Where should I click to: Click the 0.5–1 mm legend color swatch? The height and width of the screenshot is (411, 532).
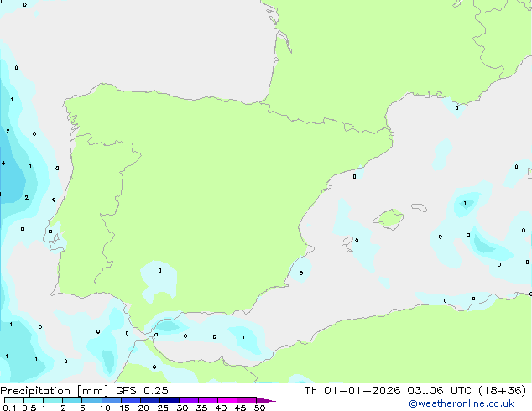click(34, 400)
